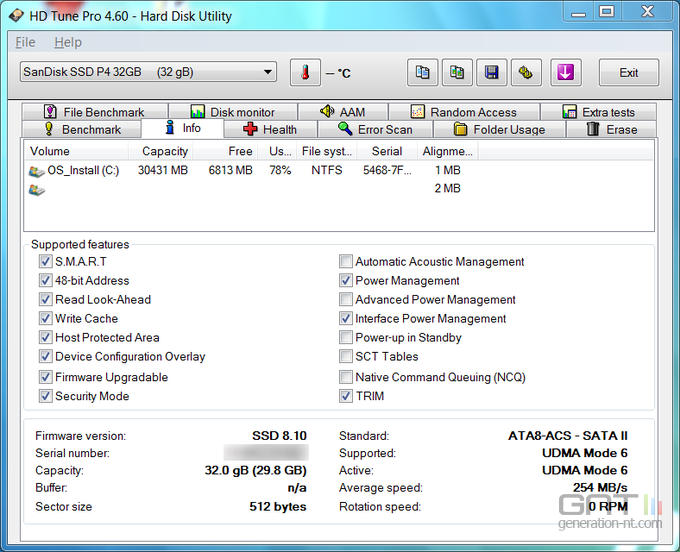Click the unnamed second volume drive icon

pos(36,189)
